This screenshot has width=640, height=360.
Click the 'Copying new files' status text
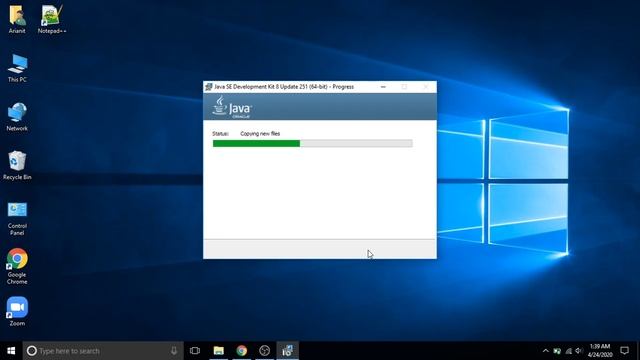(260, 133)
